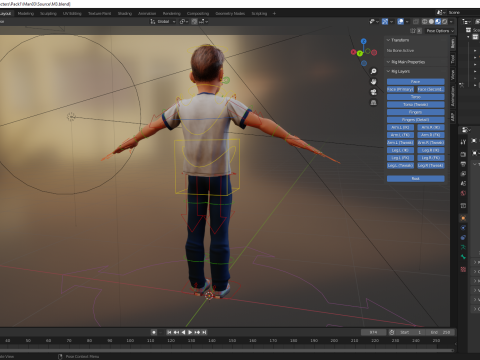This screenshot has height=360, width=480.
Task: Toggle X-ray display in the viewport header
Action: (416, 22)
